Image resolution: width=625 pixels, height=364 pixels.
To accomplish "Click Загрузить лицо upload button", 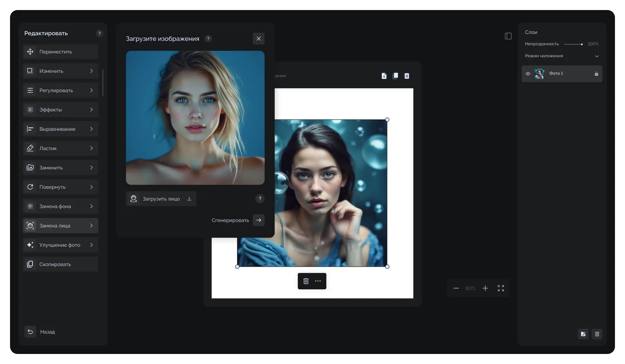I will click(161, 199).
